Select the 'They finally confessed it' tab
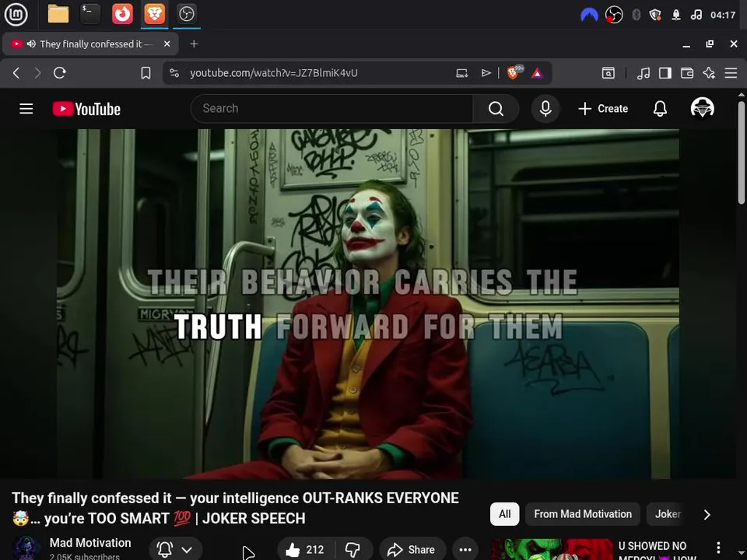 tap(90, 44)
